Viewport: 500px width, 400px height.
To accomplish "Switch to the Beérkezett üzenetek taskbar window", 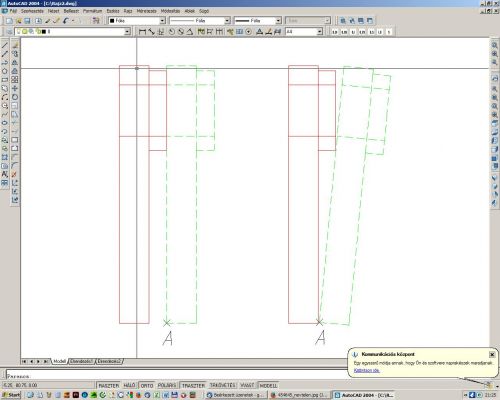I will (x=235, y=395).
